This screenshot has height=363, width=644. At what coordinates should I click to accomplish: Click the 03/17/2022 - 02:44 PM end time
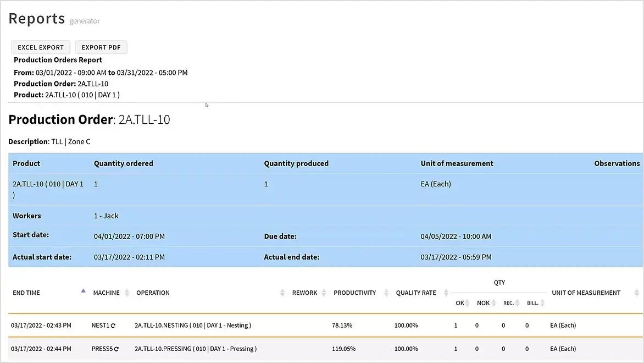point(41,349)
